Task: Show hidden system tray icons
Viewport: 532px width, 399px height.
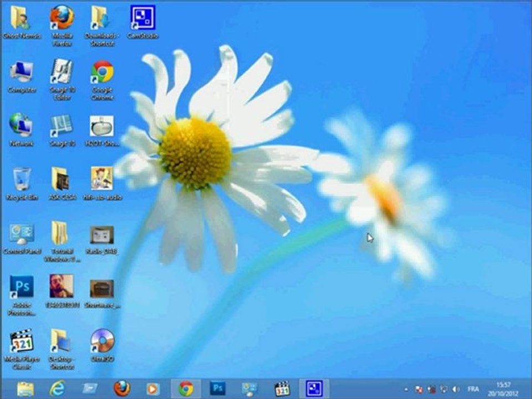Action: 406,389
